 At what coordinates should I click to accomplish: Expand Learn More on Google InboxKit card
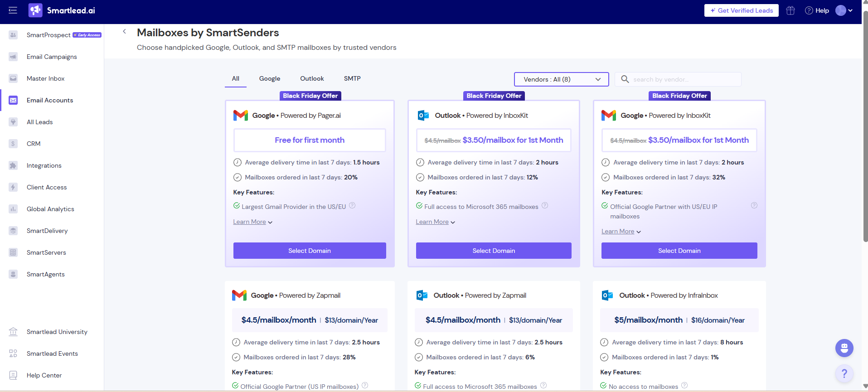pyautogui.click(x=621, y=232)
